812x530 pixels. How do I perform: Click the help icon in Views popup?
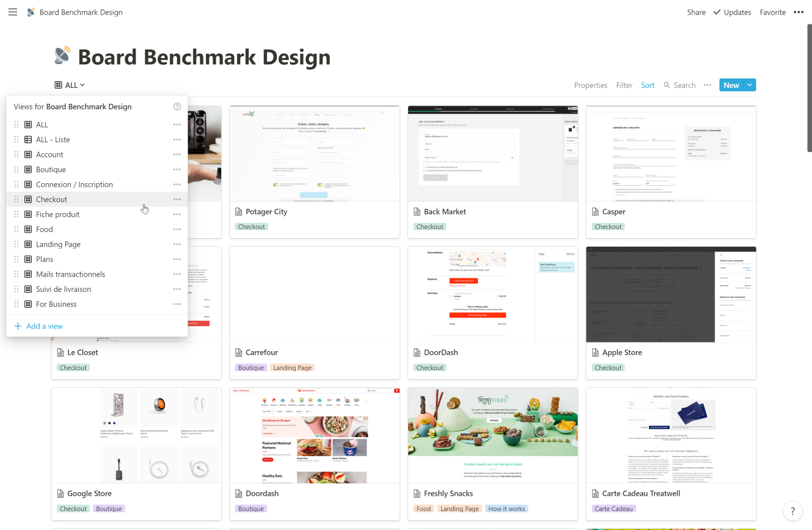tap(177, 106)
